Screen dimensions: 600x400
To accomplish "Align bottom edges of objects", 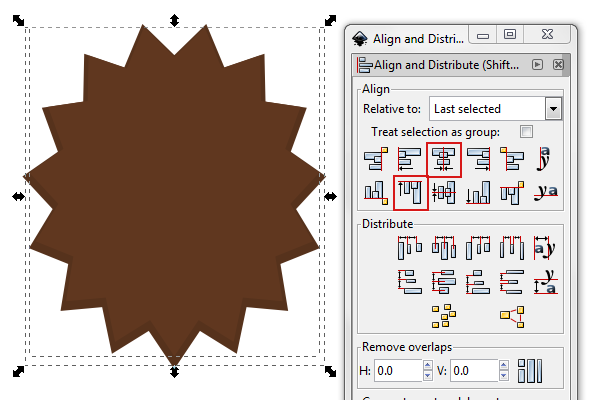I will pyautogui.click(x=477, y=192).
